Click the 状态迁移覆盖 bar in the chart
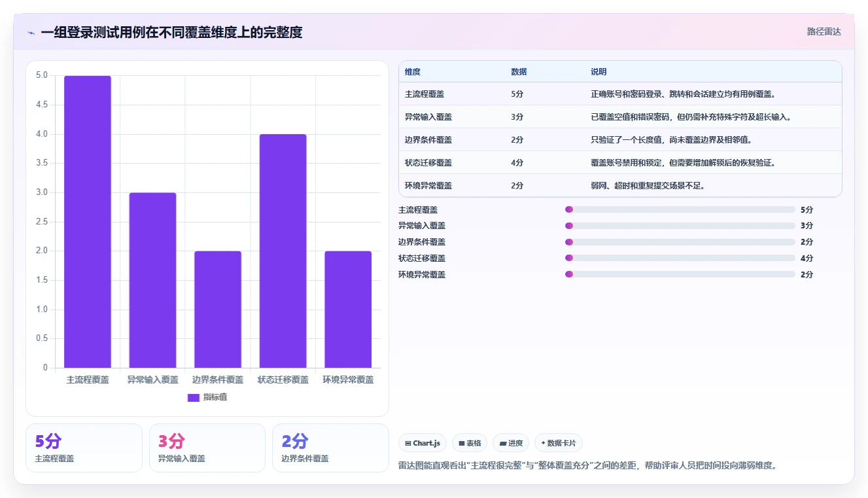This screenshot has height=498, width=868. pyautogui.click(x=283, y=251)
